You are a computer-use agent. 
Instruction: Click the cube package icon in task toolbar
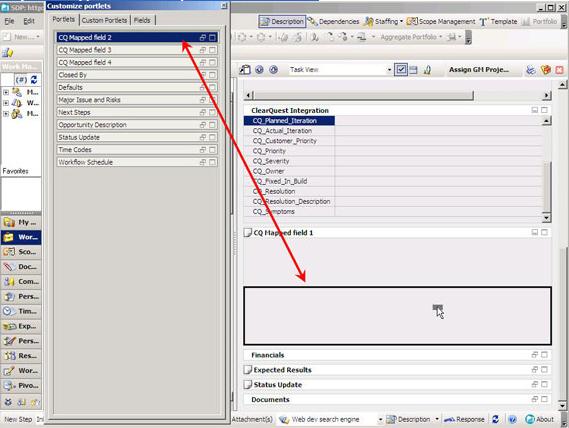click(545, 70)
